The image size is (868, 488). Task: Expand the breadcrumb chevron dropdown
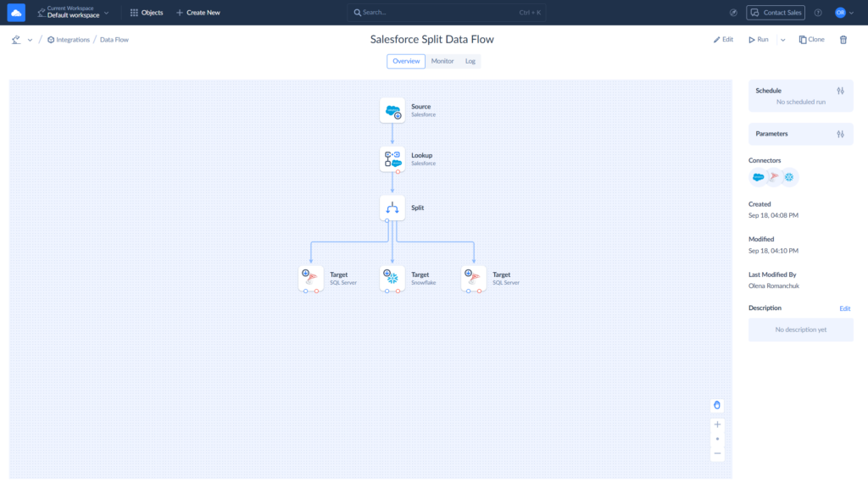coord(30,40)
